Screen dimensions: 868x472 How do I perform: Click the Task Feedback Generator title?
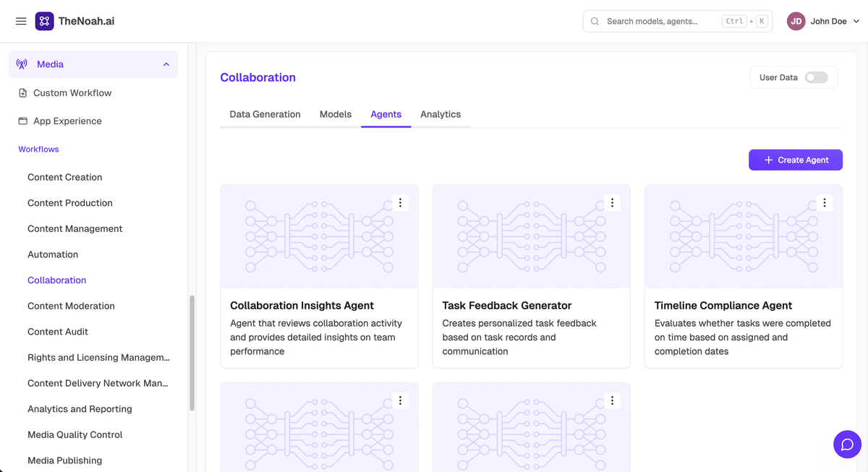click(507, 306)
